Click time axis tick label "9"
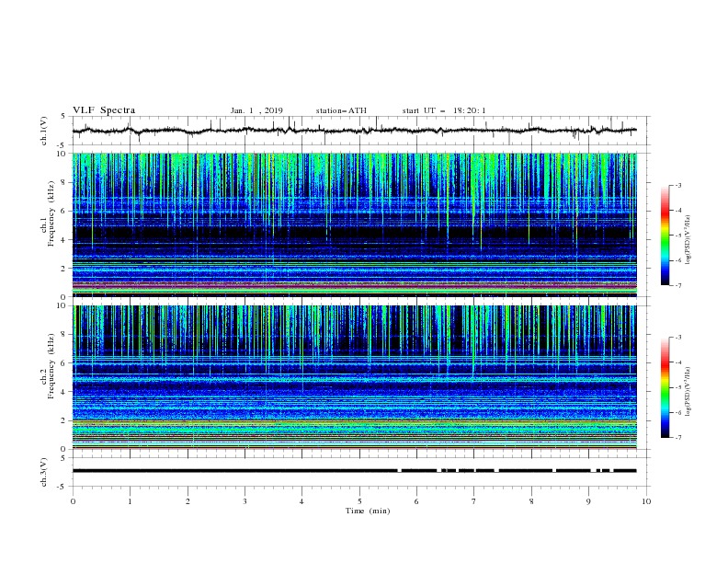728x563 pixels. (588, 501)
